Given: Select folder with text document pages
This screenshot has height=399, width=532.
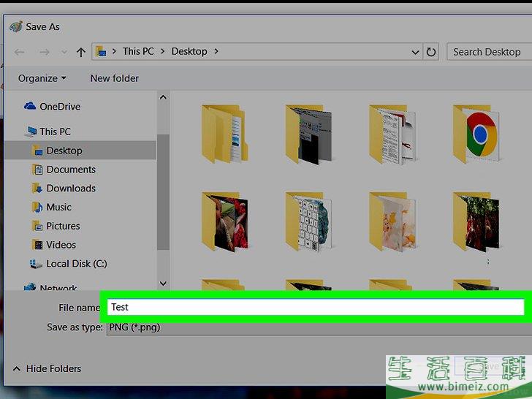Looking at the screenshot, I should pyautogui.click(x=392, y=134).
